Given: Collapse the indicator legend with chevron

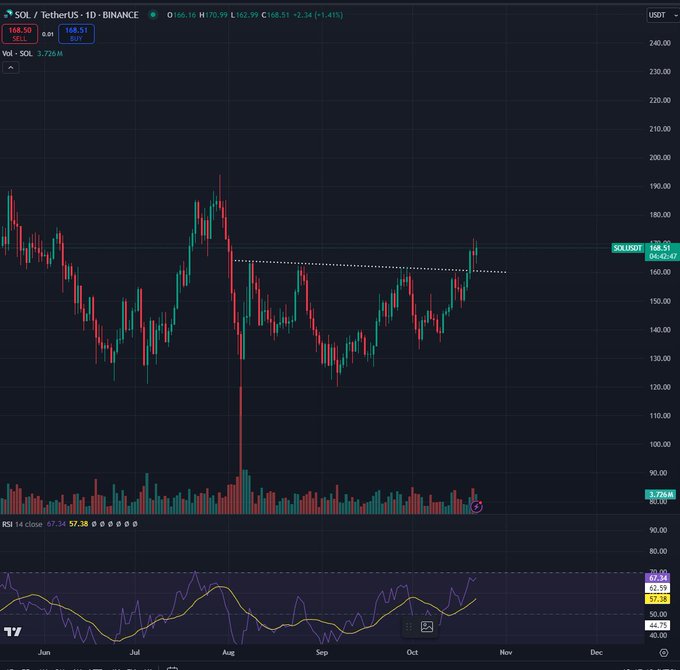Looking at the screenshot, I should click(11, 67).
